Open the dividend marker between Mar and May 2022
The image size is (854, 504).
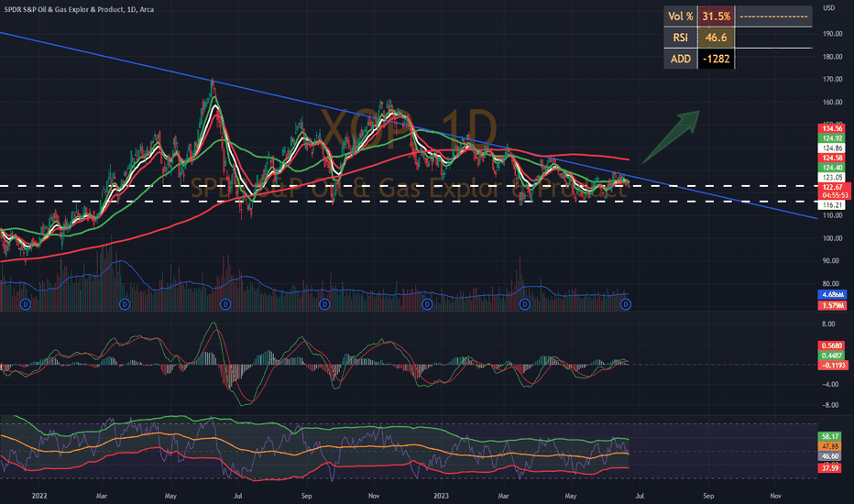125,304
